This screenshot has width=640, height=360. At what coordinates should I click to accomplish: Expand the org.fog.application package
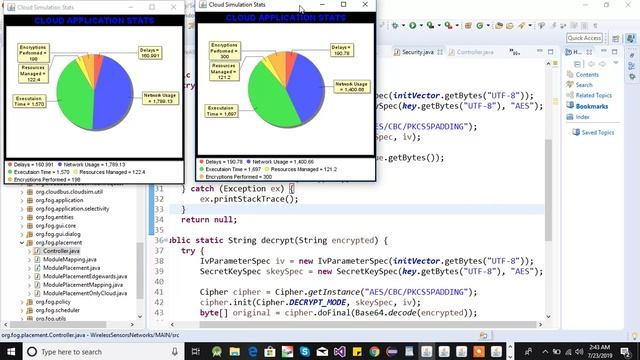point(22,200)
